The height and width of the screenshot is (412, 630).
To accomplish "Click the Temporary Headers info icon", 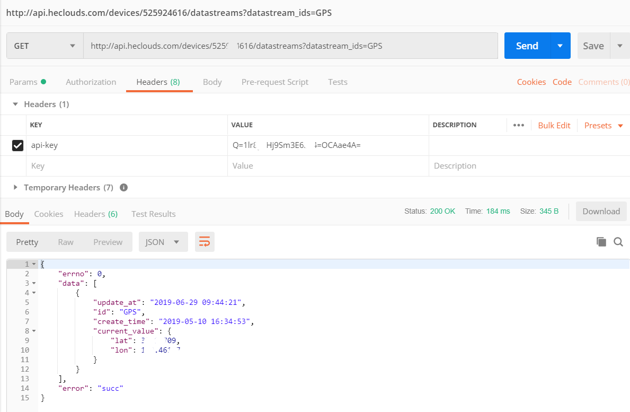I will coord(124,187).
